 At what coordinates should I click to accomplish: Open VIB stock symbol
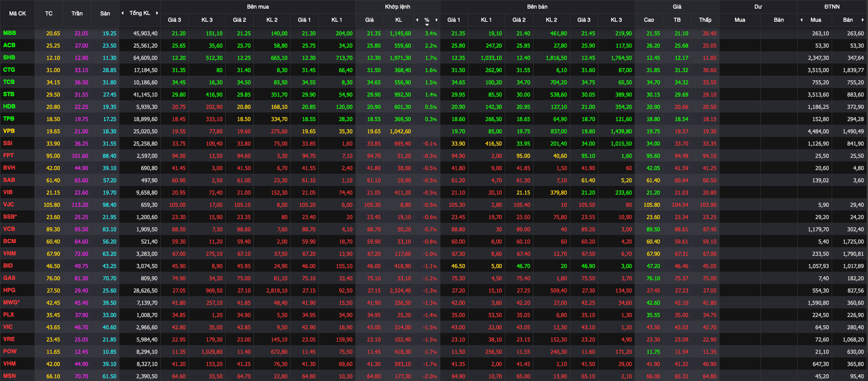click(8, 192)
